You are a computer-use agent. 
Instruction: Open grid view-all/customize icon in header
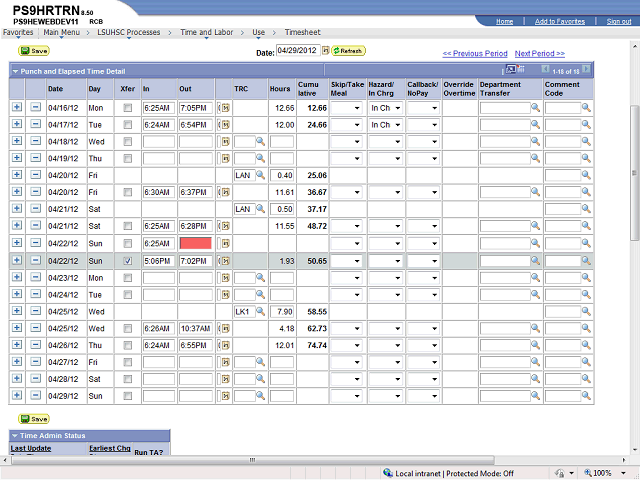click(511, 69)
